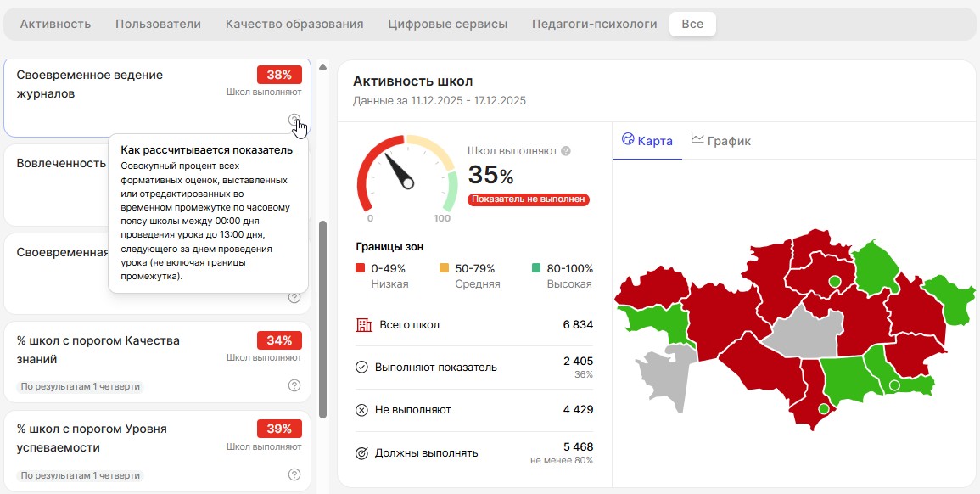Click the Не выполняют cross icon
Image resolution: width=980 pixels, height=494 pixels.
coord(361,410)
